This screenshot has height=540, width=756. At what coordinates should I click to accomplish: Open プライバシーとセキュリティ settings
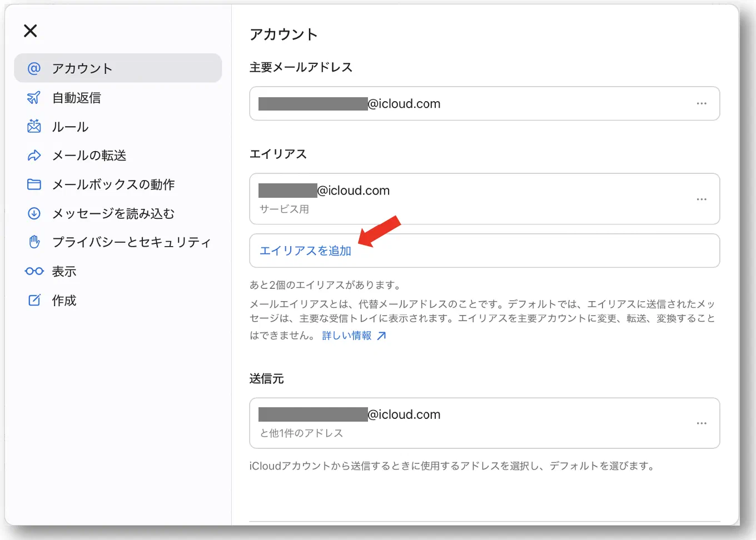(x=118, y=242)
